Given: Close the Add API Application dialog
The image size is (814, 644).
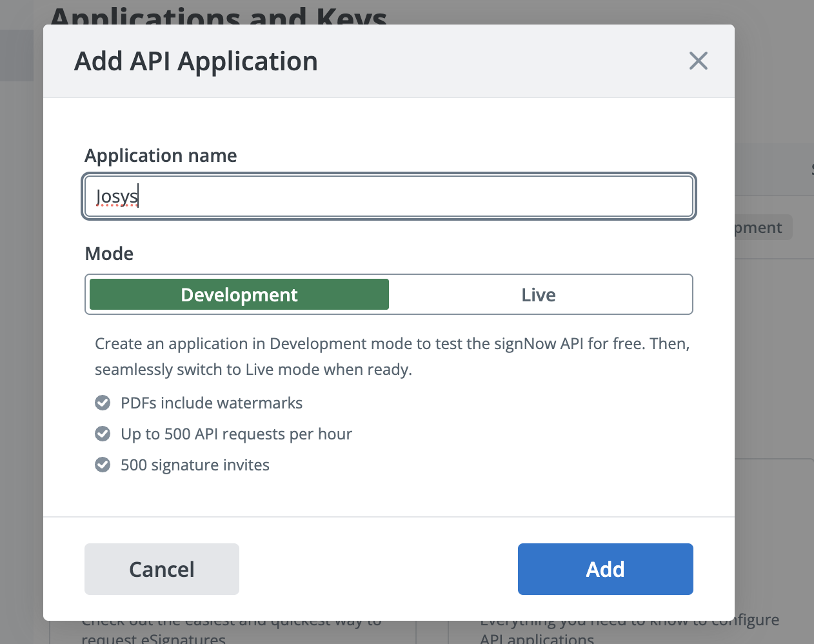Looking at the screenshot, I should point(698,61).
